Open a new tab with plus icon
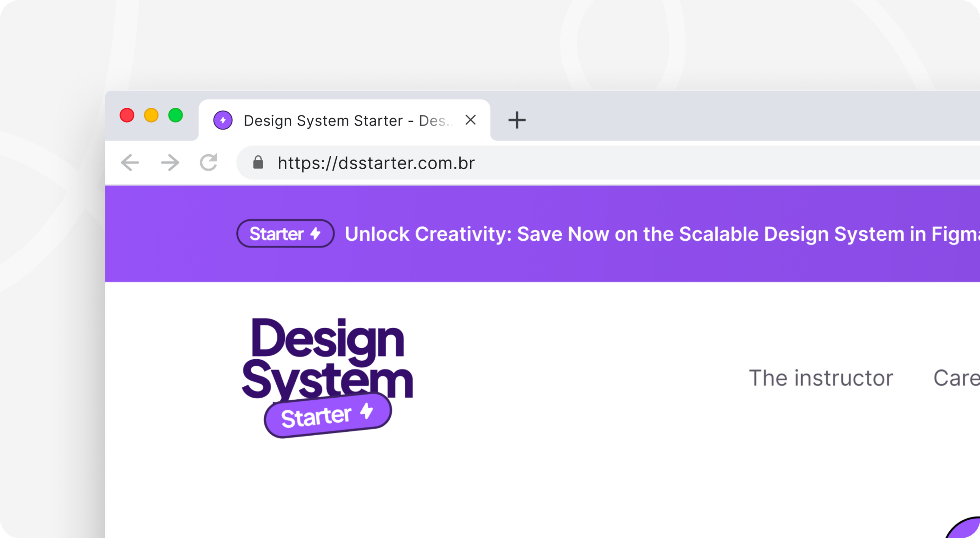 pyautogui.click(x=517, y=120)
